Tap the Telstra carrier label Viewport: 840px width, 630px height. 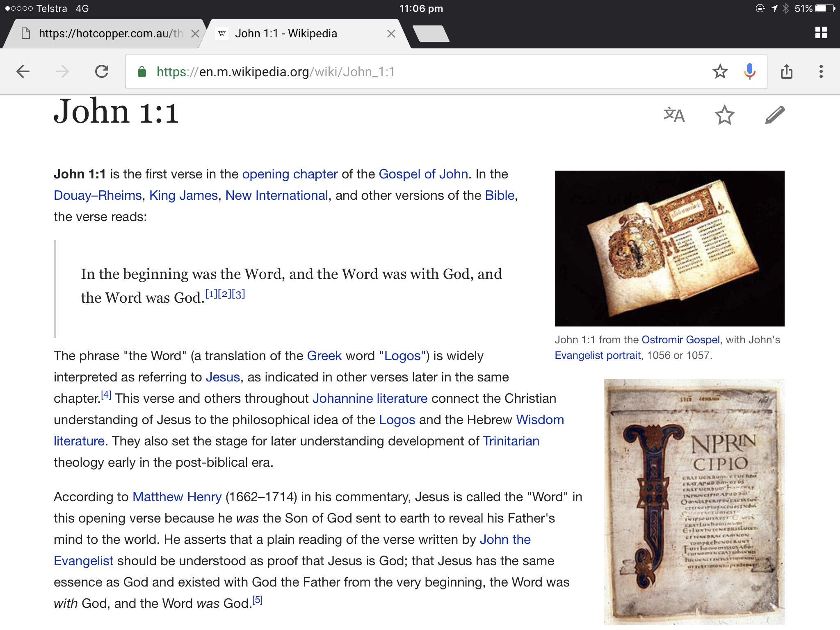[x=52, y=9]
